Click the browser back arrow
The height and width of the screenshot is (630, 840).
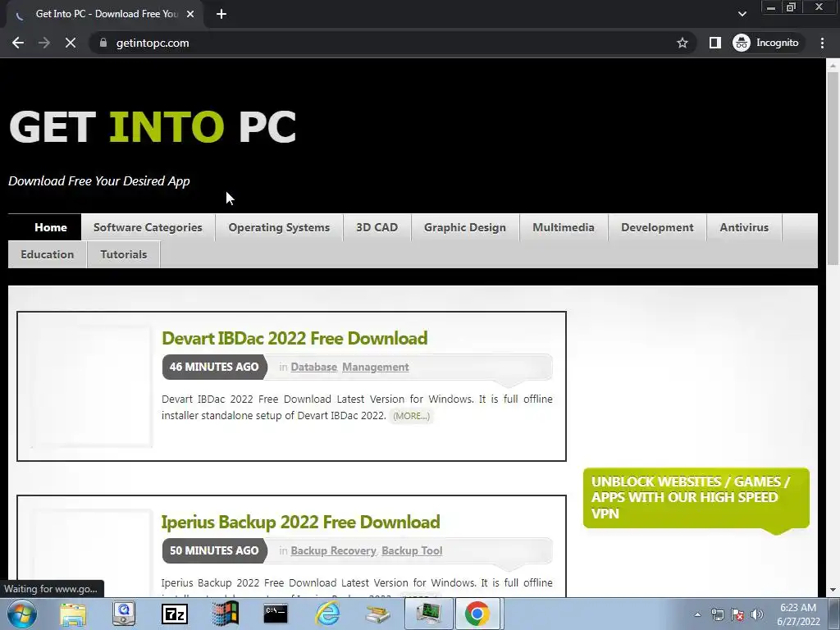(18, 43)
